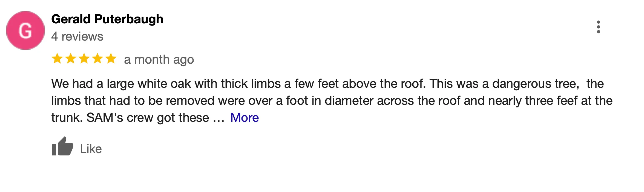Screen dimensions: 644x192
Task: Click the review line starting "limbs that had"
Action: coord(332,101)
